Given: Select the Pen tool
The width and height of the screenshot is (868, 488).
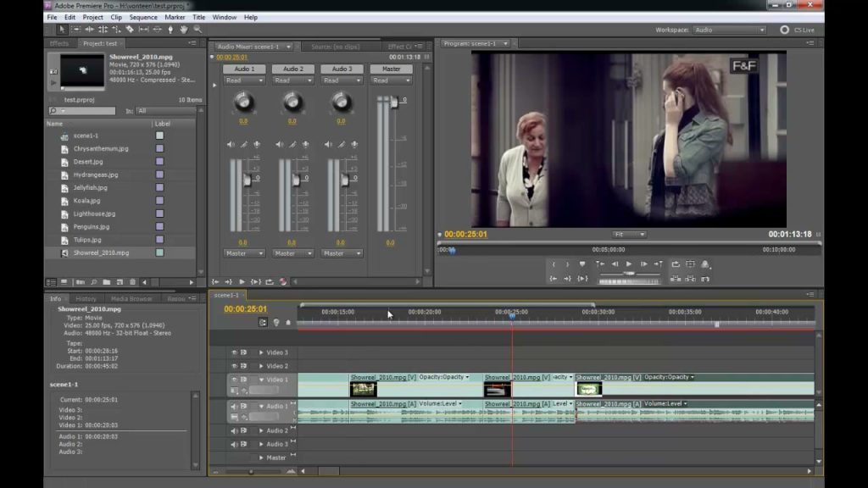Looking at the screenshot, I should [x=170, y=30].
